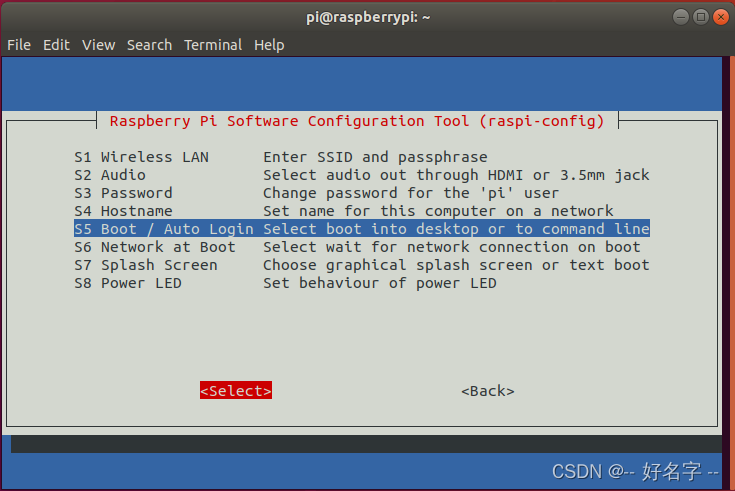The height and width of the screenshot is (491, 735).
Task: Open the Terminal menu
Action: pyautogui.click(x=213, y=45)
